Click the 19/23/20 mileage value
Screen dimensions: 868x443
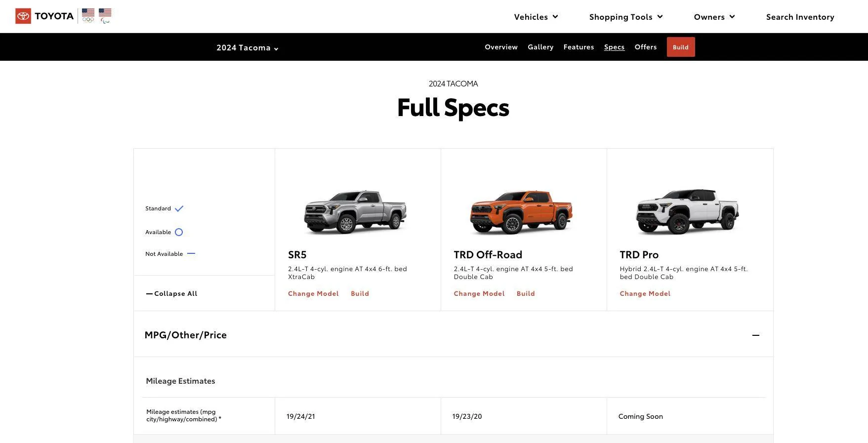[x=467, y=416]
